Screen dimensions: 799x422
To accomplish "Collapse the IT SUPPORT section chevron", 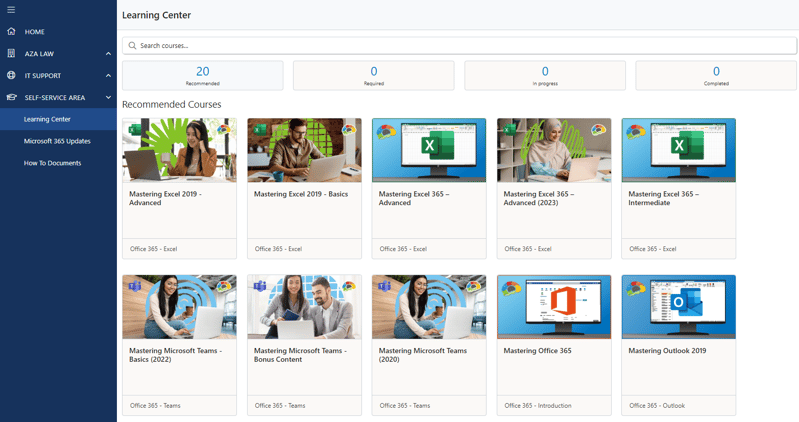I will tap(109, 75).
